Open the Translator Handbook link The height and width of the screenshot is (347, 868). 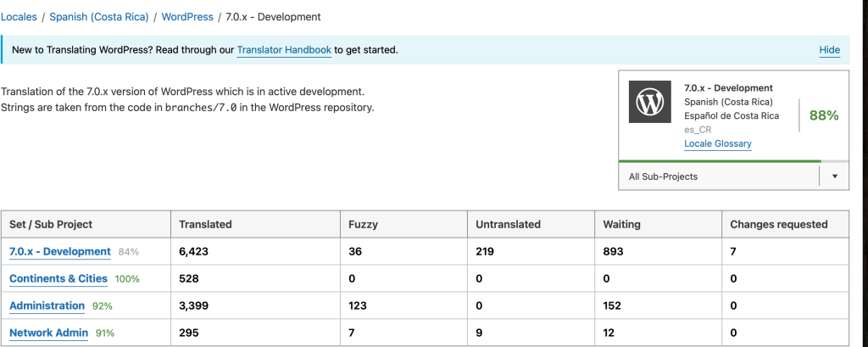click(x=284, y=50)
